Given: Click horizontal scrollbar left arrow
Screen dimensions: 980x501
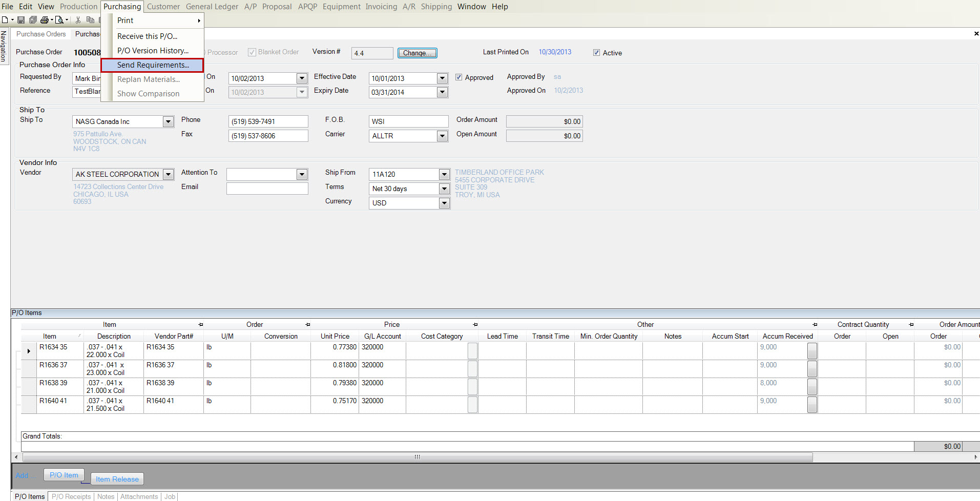Looking at the screenshot, I should (x=16, y=457).
